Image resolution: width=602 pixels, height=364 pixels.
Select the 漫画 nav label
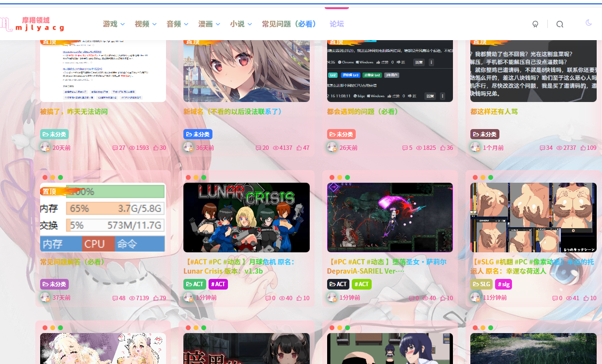[x=206, y=24]
